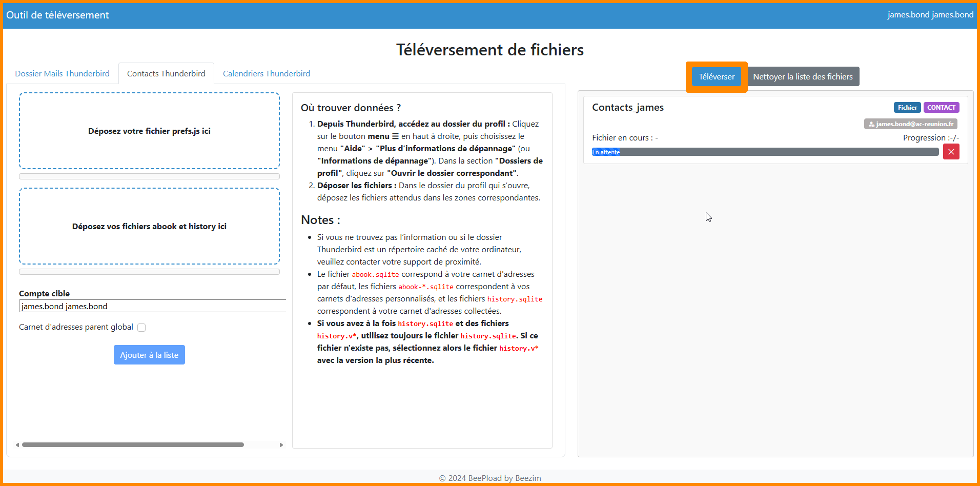Click the abook and history drop zone
The height and width of the screenshot is (486, 980).
pos(149,227)
